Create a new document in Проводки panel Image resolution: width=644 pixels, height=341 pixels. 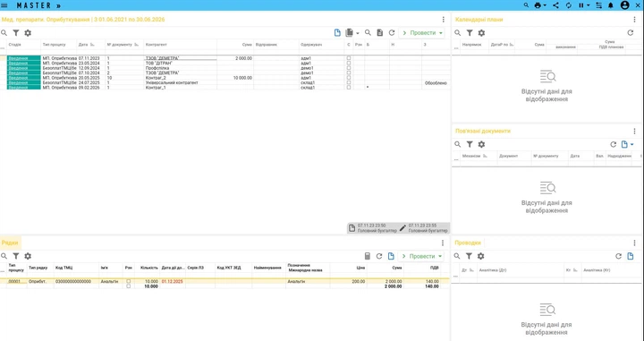[x=631, y=256]
